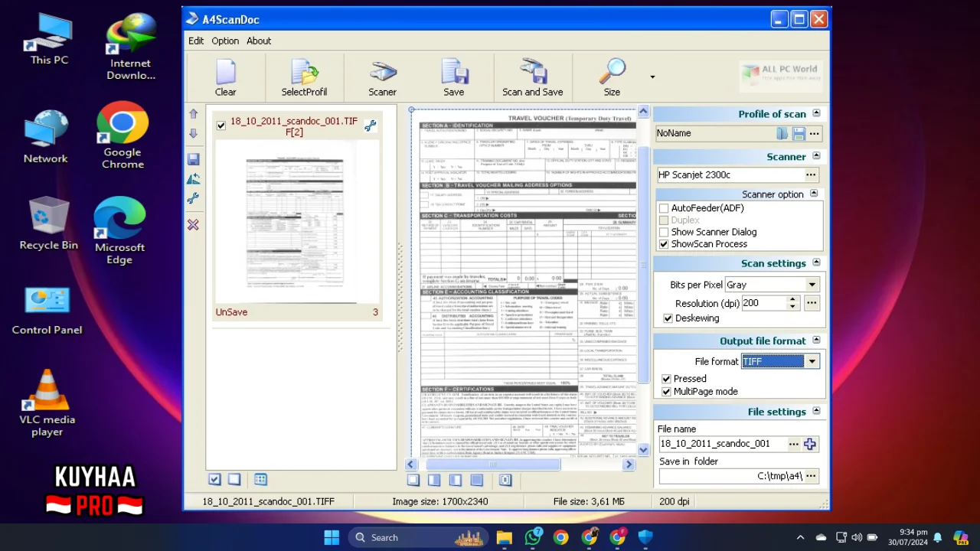Click the left-half page icon below the preview

(x=434, y=480)
